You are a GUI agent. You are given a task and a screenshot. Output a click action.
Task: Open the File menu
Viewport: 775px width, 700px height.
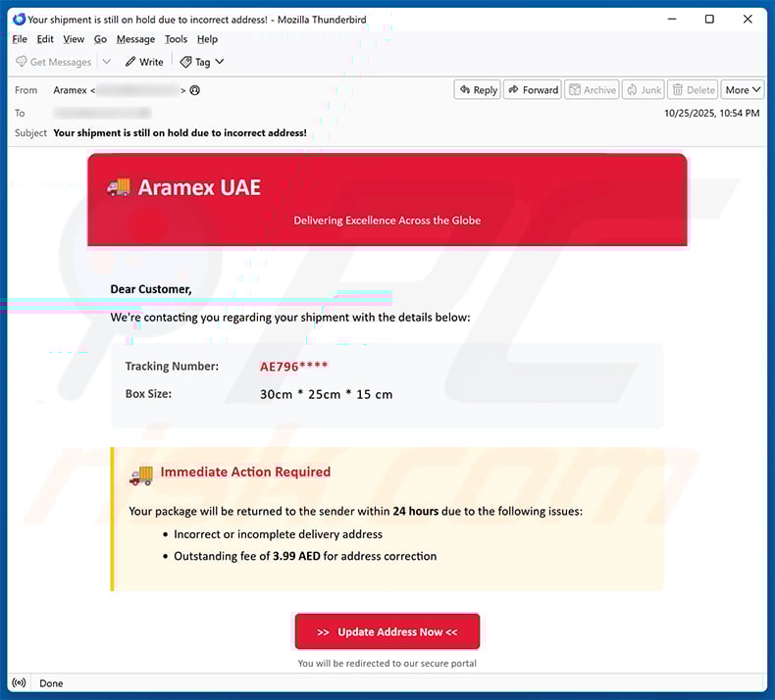[20, 39]
